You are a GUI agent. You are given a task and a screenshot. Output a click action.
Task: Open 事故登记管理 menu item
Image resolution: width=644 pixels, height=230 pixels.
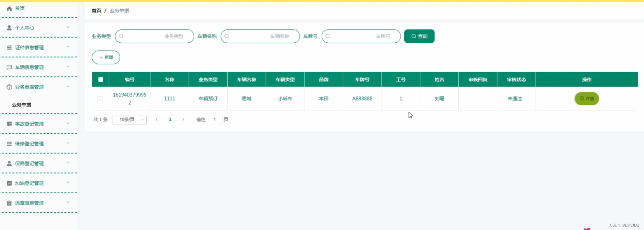tap(29, 124)
